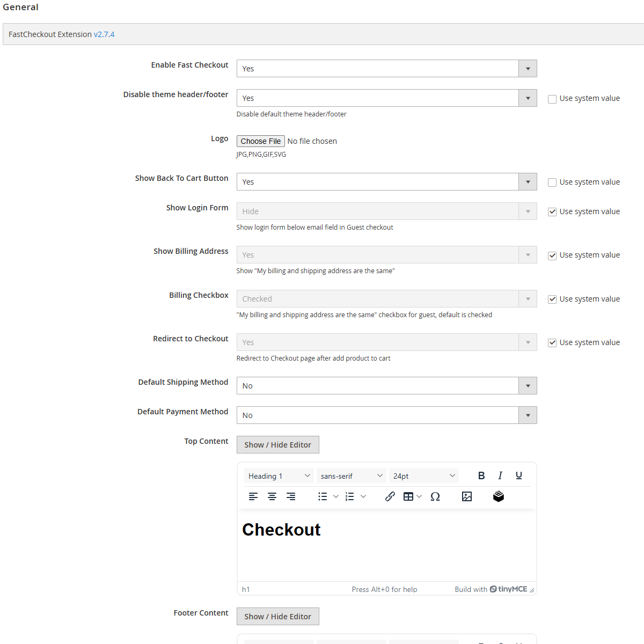Insert a numbered list in editor
The height and width of the screenshot is (644, 644).
pos(350,496)
